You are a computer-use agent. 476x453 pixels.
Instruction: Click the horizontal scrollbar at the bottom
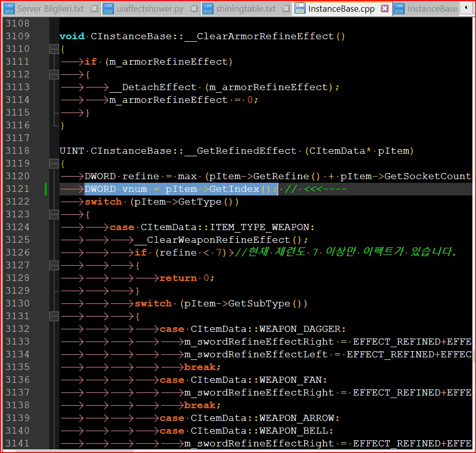[238, 450]
